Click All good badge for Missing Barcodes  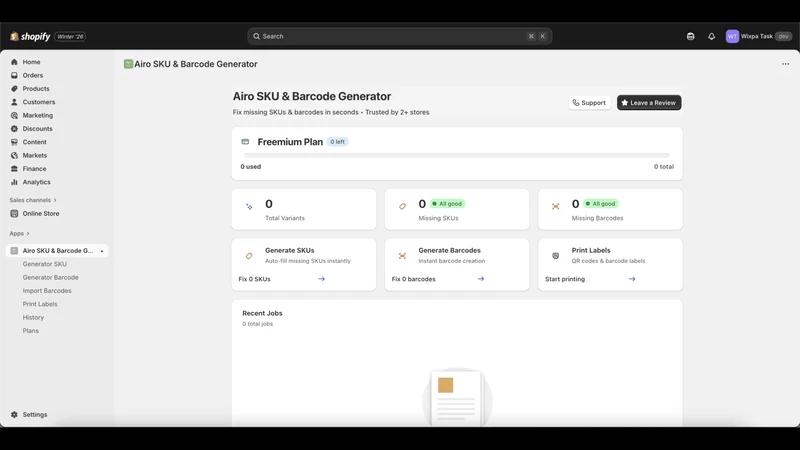pyautogui.click(x=601, y=204)
